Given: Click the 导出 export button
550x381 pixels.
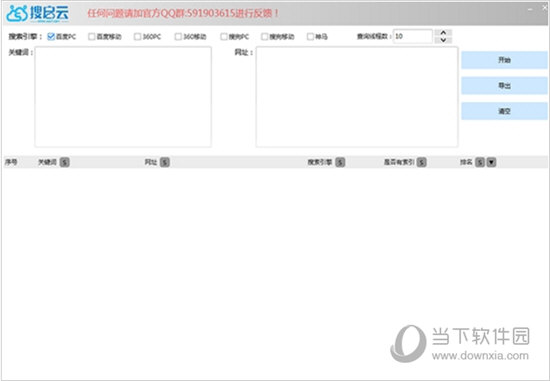Looking at the screenshot, I should pos(504,86).
